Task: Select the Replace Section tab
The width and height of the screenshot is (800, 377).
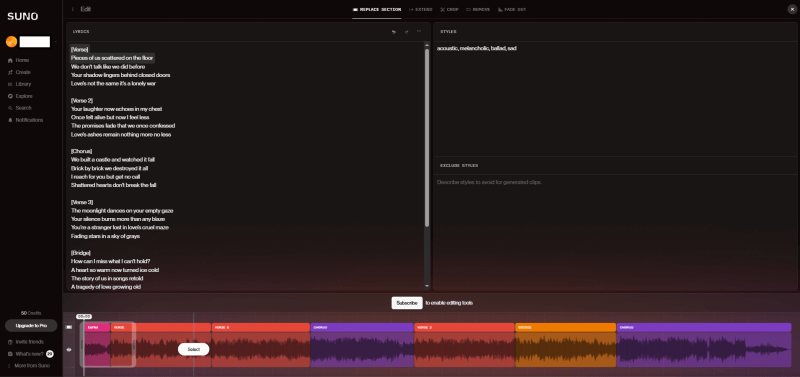Action: pyautogui.click(x=377, y=10)
